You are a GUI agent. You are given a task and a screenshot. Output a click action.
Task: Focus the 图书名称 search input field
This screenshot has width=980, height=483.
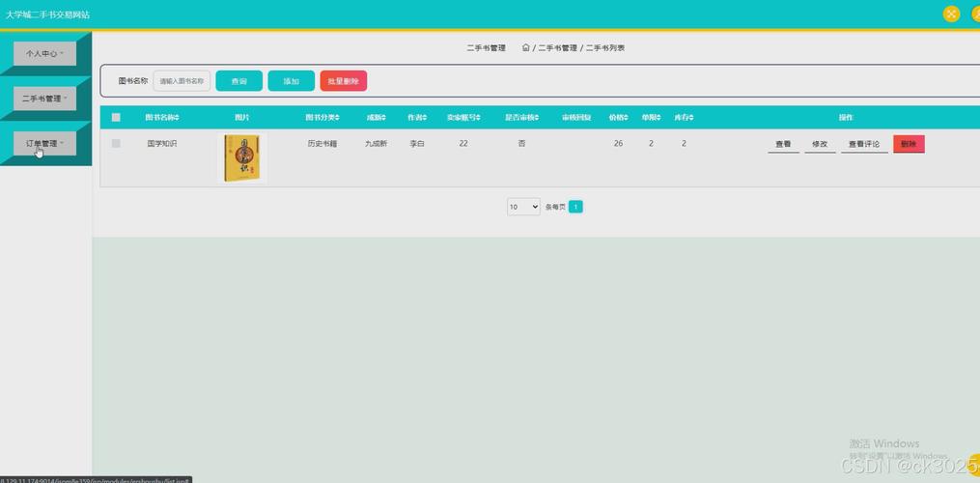click(182, 81)
